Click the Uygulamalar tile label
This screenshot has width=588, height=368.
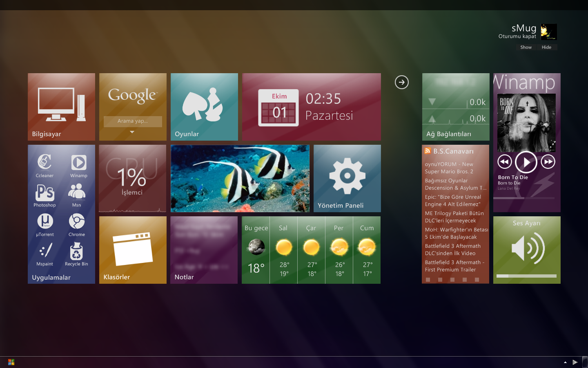tap(51, 277)
